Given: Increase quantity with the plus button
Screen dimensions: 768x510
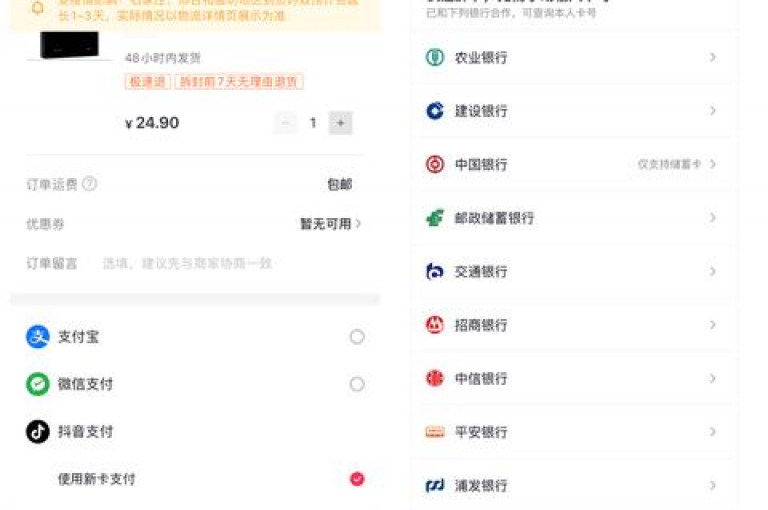Looking at the screenshot, I should click(x=340, y=122).
